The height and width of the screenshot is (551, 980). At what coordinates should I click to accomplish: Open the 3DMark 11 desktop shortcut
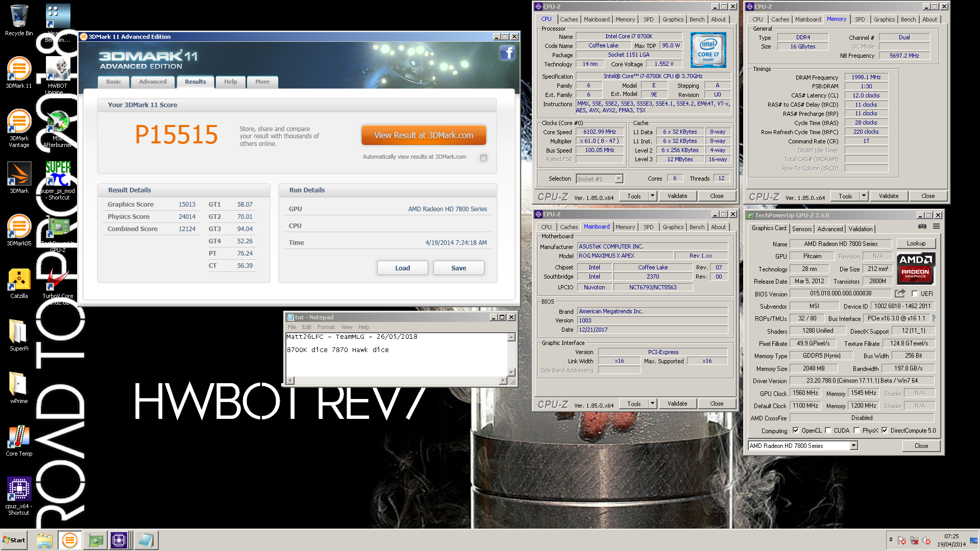[19, 72]
